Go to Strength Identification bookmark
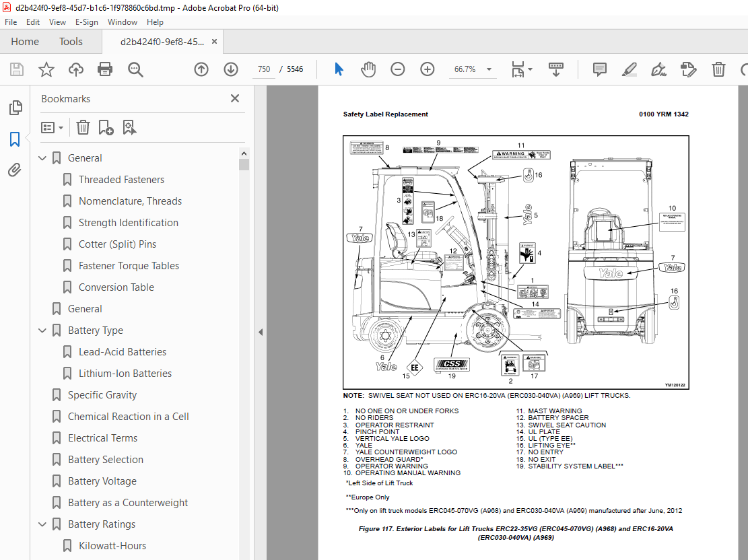Screen dimensions: 748x560 point(129,222)
